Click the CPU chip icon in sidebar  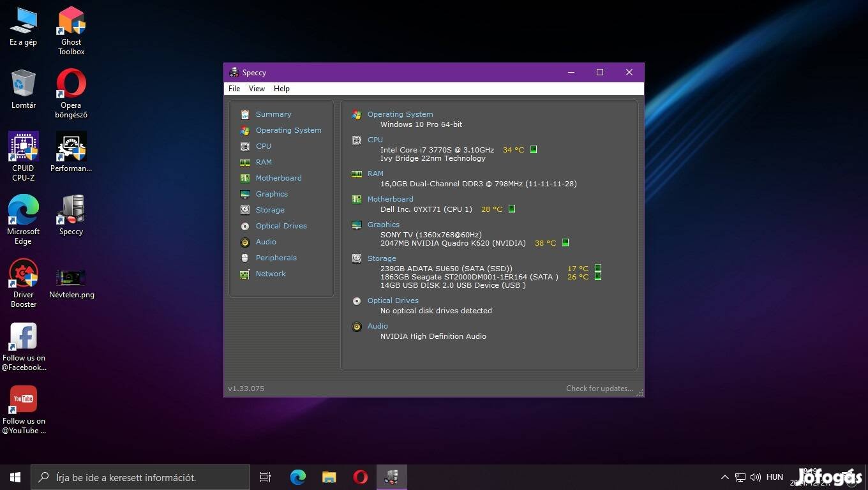coord(245,147)
